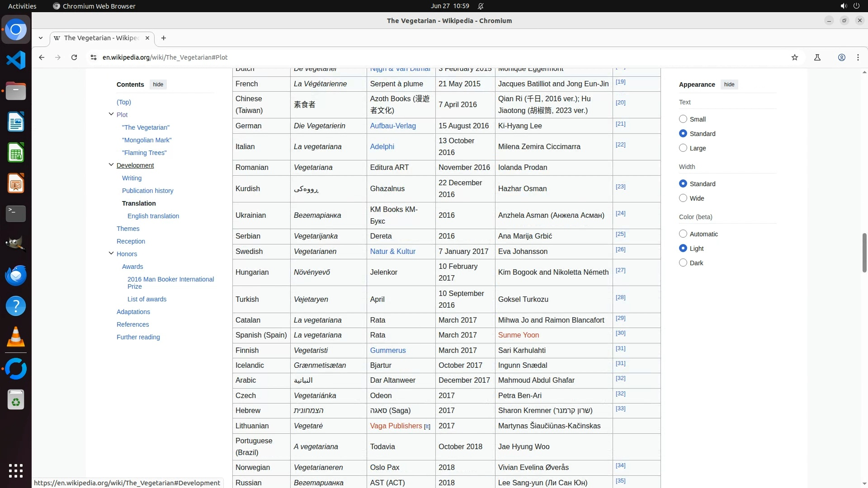The height and width of the screenshot is (488, 868).
Task: Hide the Contents sidebar
Action: pyautogui.click(x=158, y=84)
